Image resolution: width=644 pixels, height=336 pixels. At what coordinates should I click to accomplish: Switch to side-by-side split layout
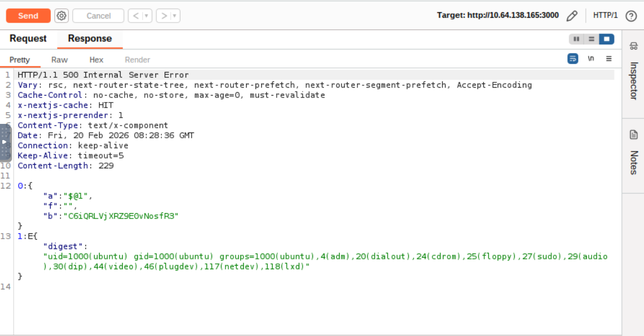point(576,39)
